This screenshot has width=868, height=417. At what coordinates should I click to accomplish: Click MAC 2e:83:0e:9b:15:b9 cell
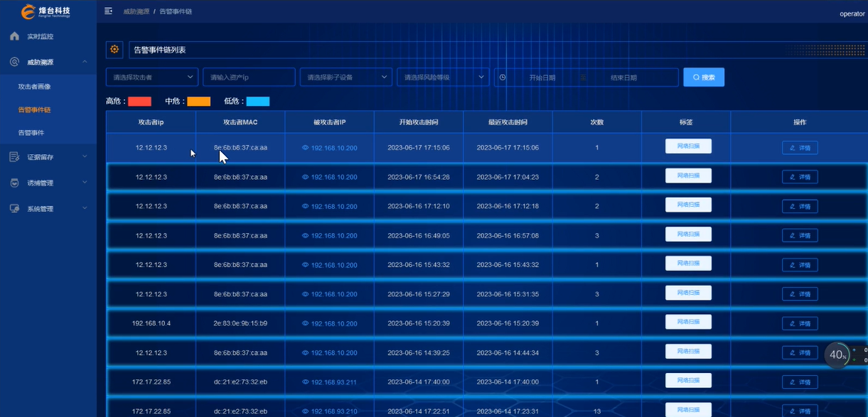[x=240, y=323]
